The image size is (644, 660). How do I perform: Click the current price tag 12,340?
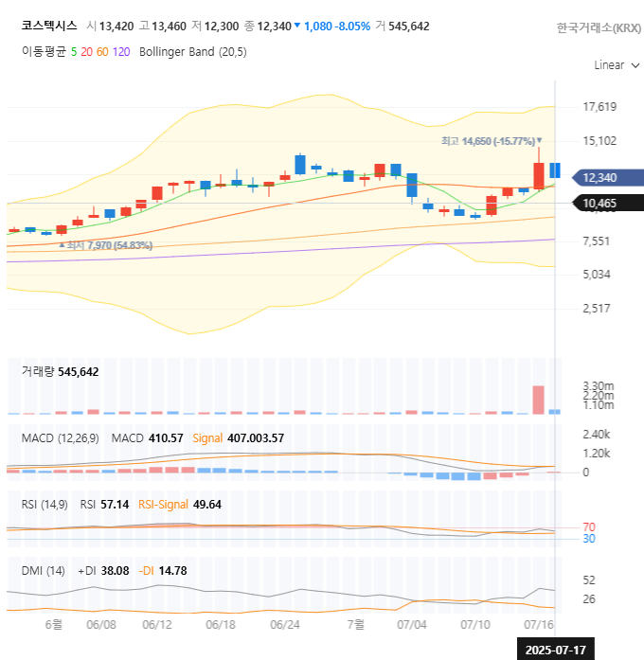[x=608, y=178]
